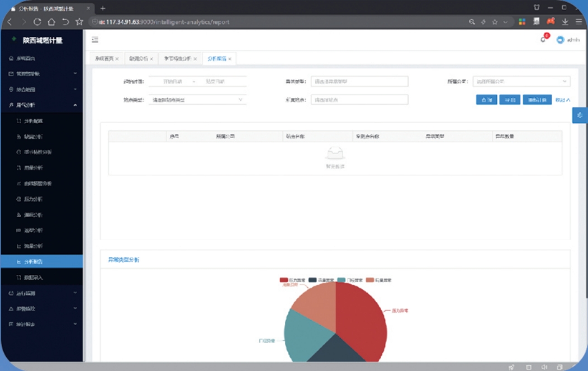The height and width of the screenshot is (371, 588).
Task: Click the start date field of range picker
Action: pyautogui.click(x=172, y=82)
